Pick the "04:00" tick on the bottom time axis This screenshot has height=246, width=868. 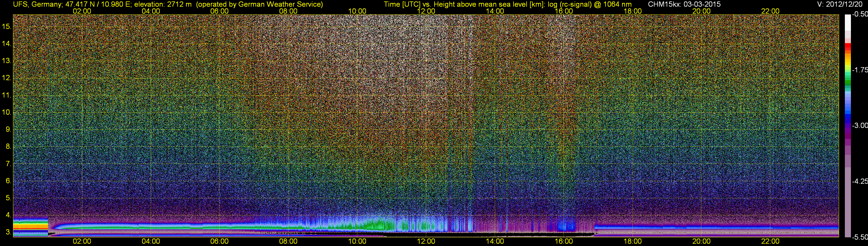tap(151, 241)
